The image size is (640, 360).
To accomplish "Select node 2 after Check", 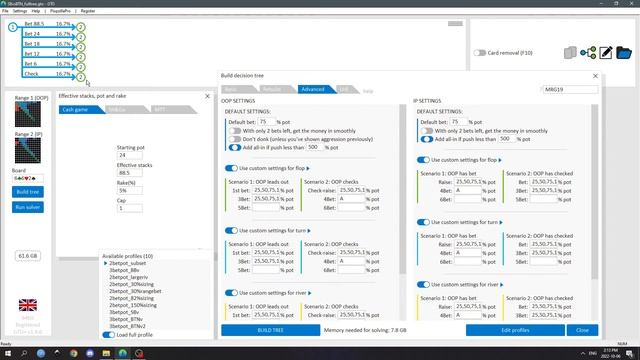I will click(x=81, y=77).
